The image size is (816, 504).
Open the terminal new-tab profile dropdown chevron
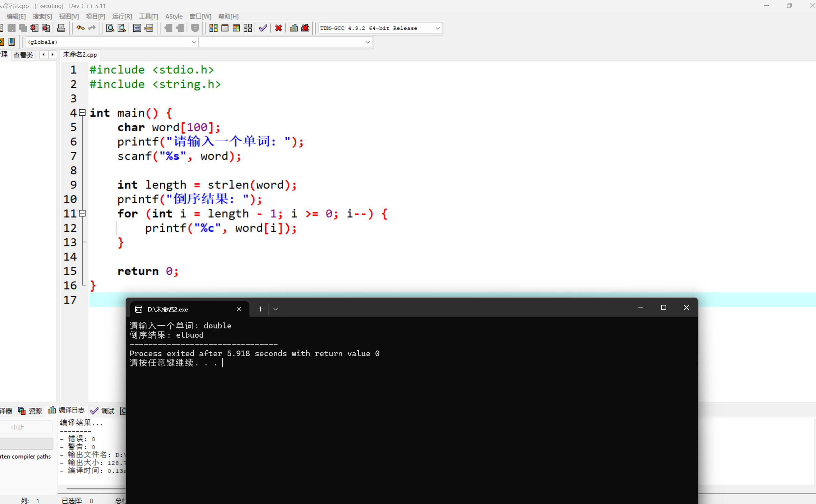point(275,309)
